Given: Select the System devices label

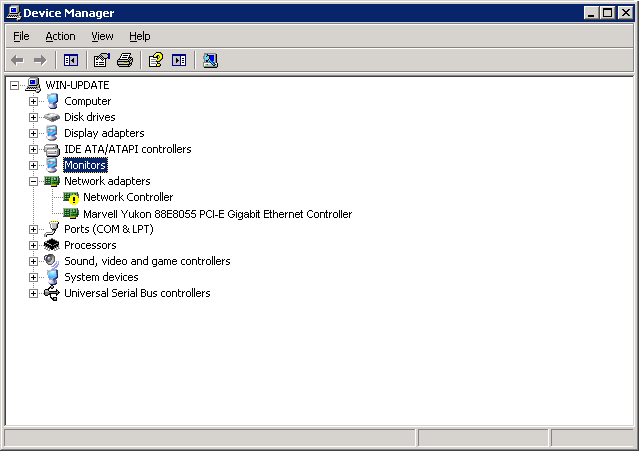Looking at the screenshot, I should [101, 277].
